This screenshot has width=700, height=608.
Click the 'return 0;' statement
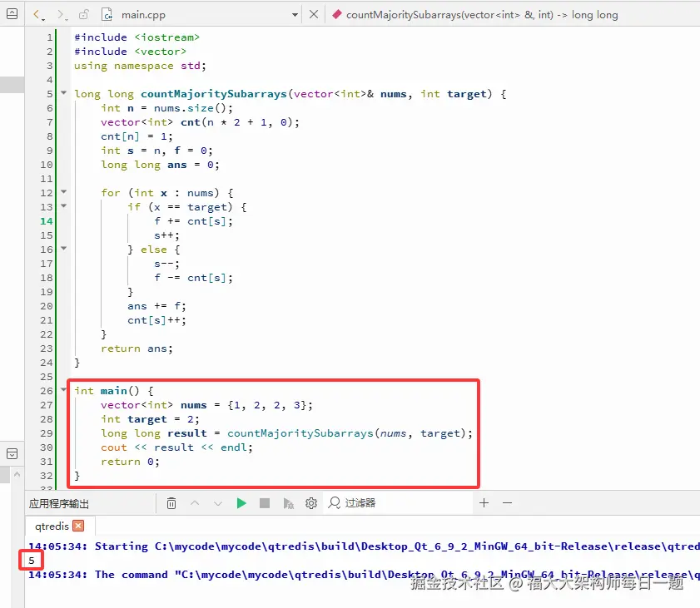tap(130, 462)
